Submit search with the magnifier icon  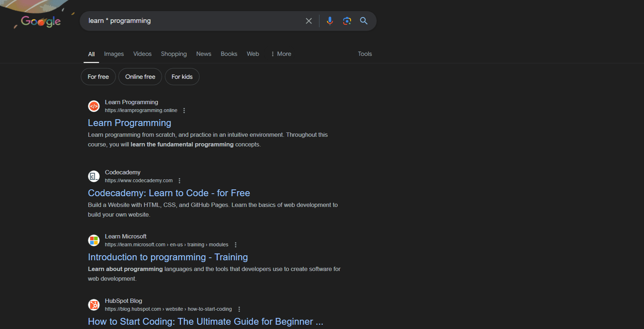pyautogui.click(x=364, y=21)
